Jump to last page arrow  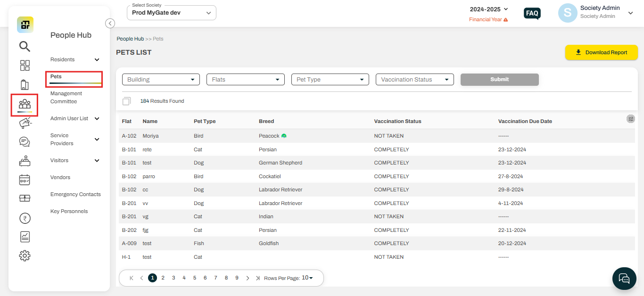[258, 278]
